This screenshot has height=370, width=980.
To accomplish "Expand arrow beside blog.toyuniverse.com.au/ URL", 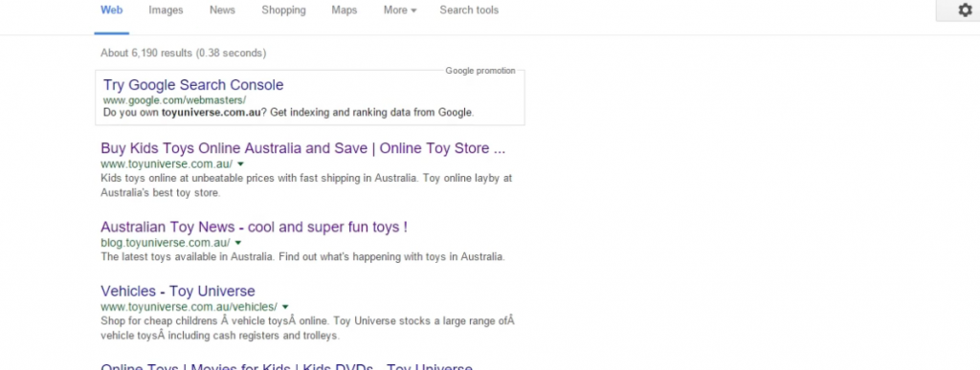I will click(x=238, y=243).
